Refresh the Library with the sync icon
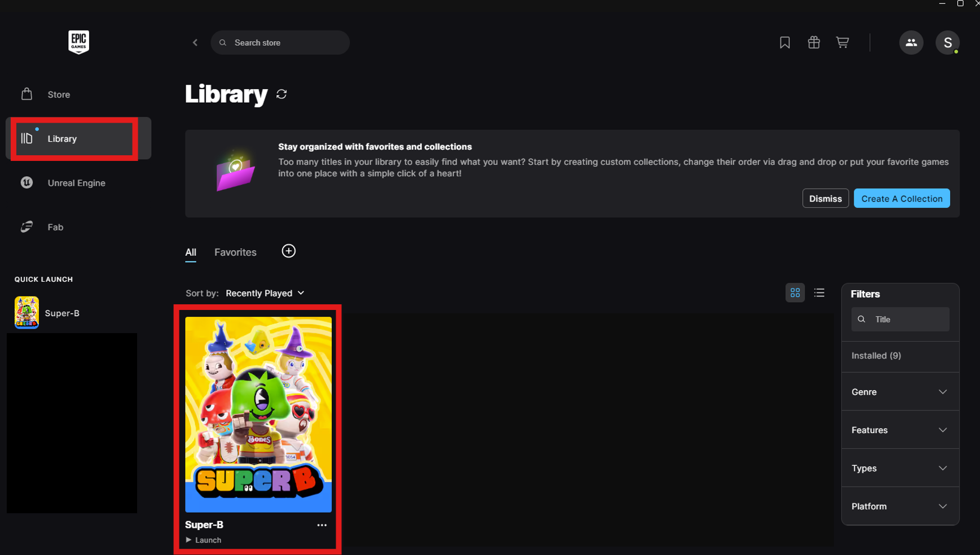This screenshot has width=980, height=555. point(282,94)
